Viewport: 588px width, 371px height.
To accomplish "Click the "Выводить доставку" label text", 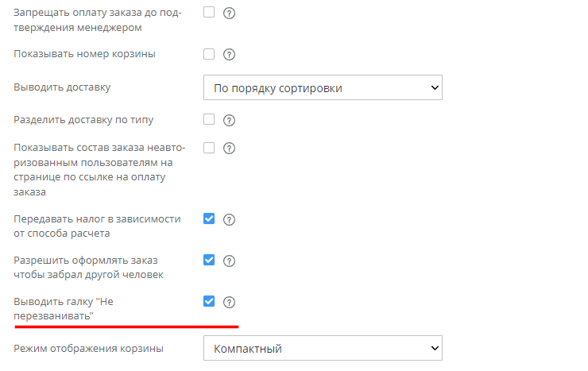I will (63, 87).
